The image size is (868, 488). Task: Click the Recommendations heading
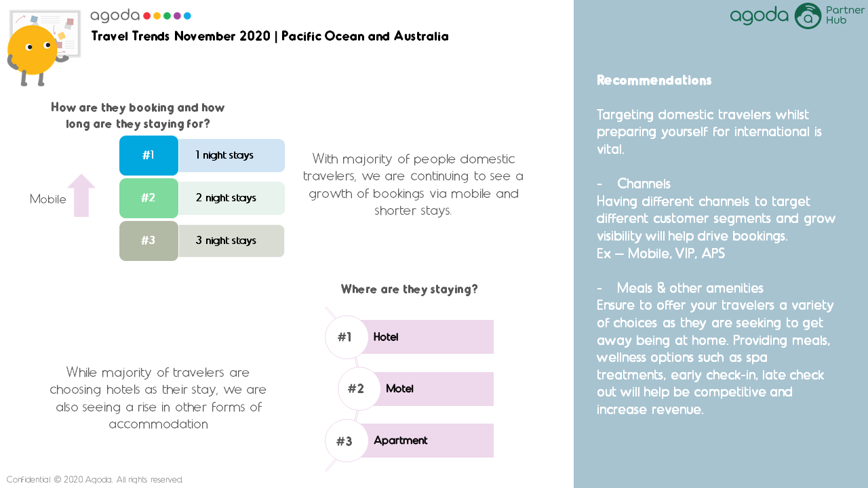(x=654, y=80)
